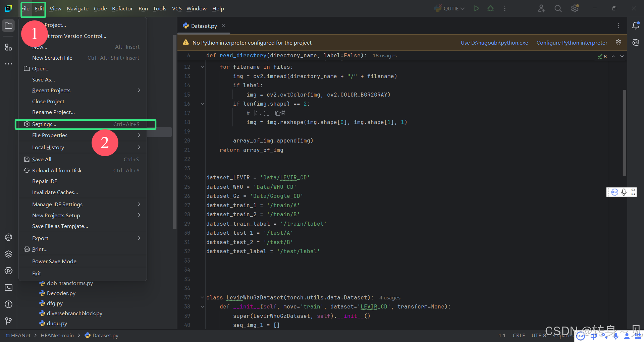Open IDE and Project Settings gear
This screenshot has width=644, height=342.
tap(575, 8)
